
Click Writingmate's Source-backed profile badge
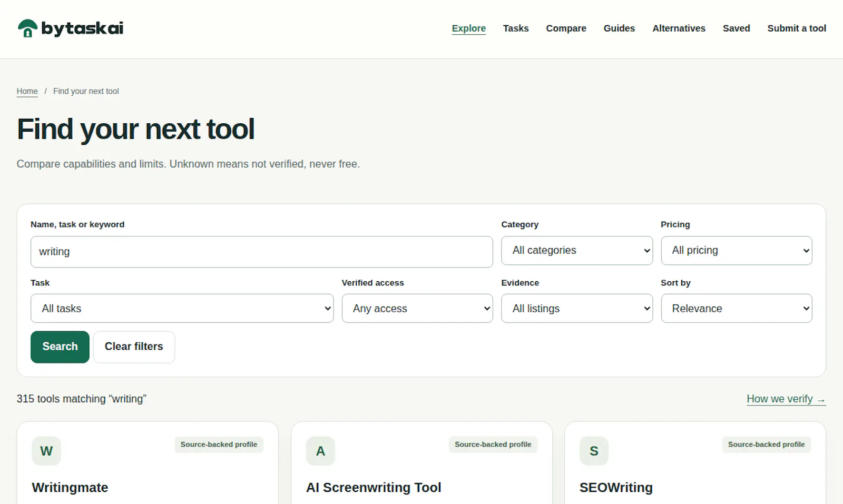pos(219,444)
